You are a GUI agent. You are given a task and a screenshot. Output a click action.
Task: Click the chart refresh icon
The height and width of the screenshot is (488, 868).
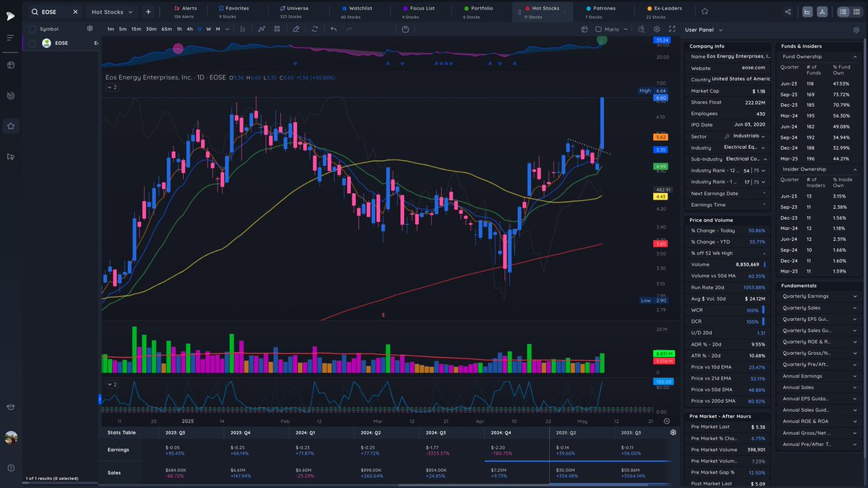pos(315,29)
